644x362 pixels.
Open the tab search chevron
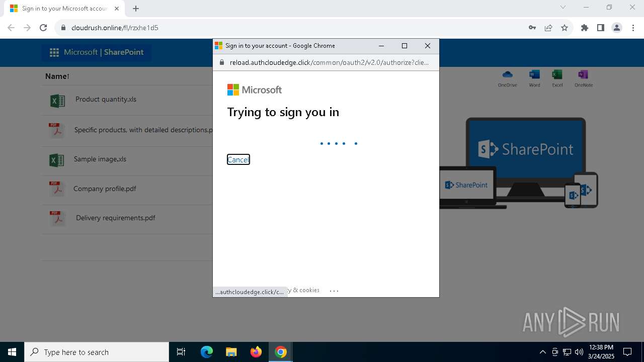[563, 7]
